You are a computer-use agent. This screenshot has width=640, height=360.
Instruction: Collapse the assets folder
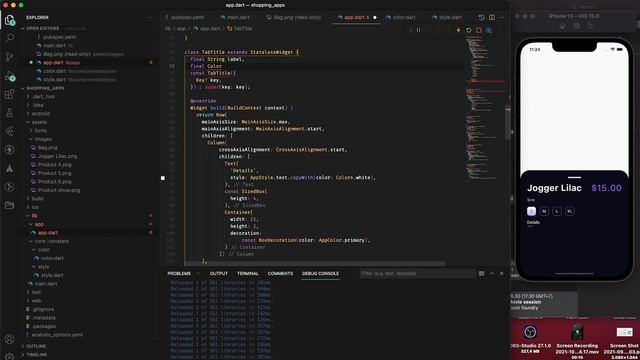coord(39,122)
